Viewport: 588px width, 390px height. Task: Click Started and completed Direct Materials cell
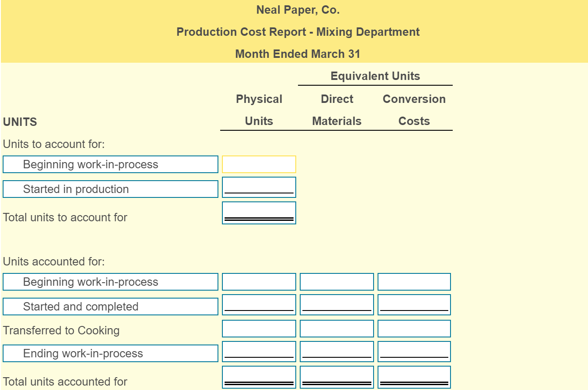click(336, 305)
